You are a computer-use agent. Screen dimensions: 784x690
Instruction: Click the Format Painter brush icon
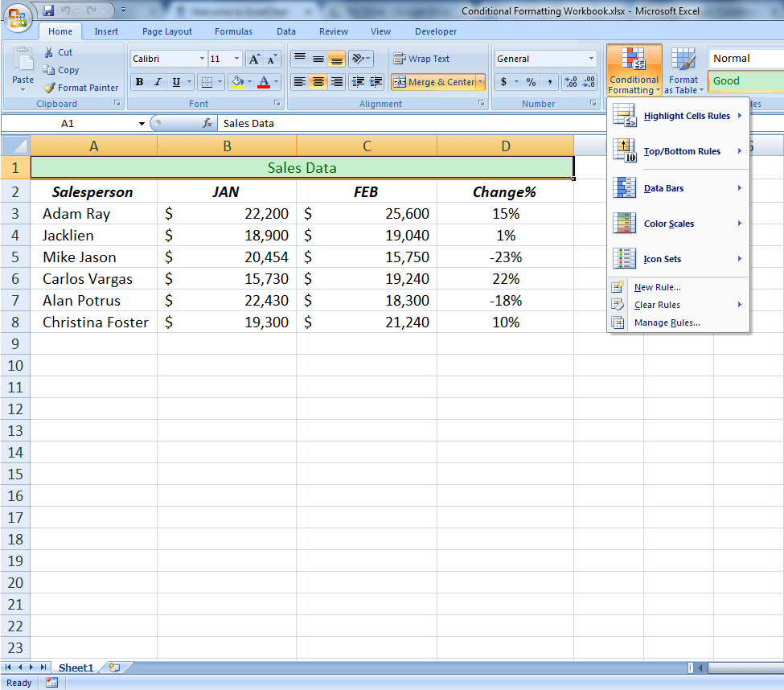coord(49,88)
